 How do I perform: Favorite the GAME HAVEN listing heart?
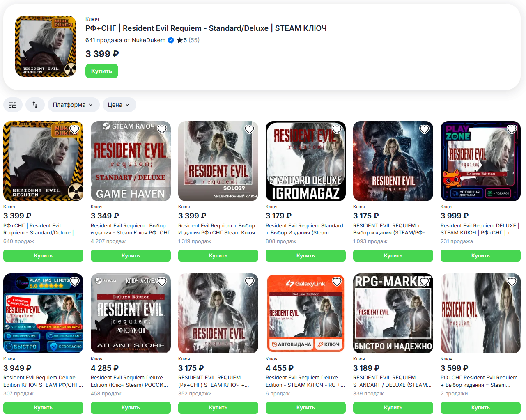[x=162, y=129]
